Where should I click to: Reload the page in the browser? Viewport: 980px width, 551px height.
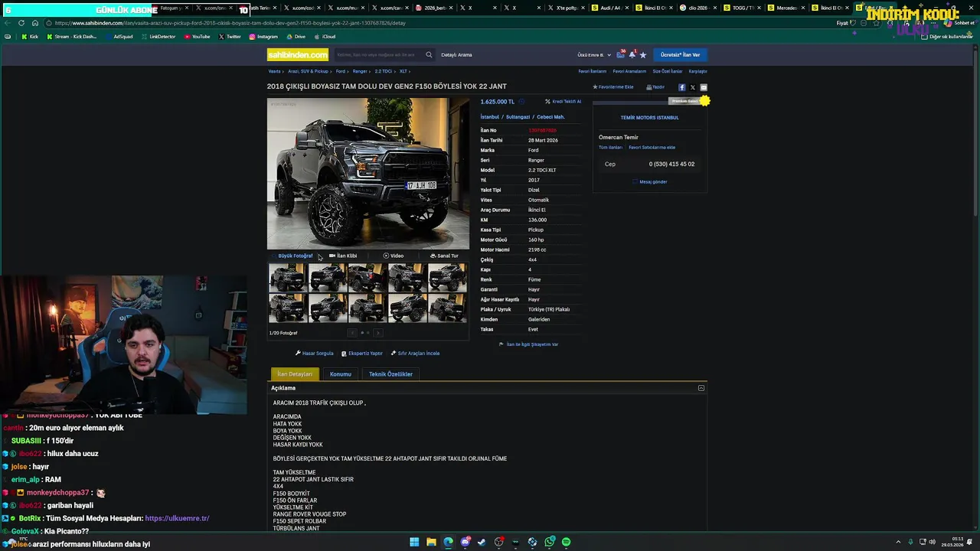21,23
